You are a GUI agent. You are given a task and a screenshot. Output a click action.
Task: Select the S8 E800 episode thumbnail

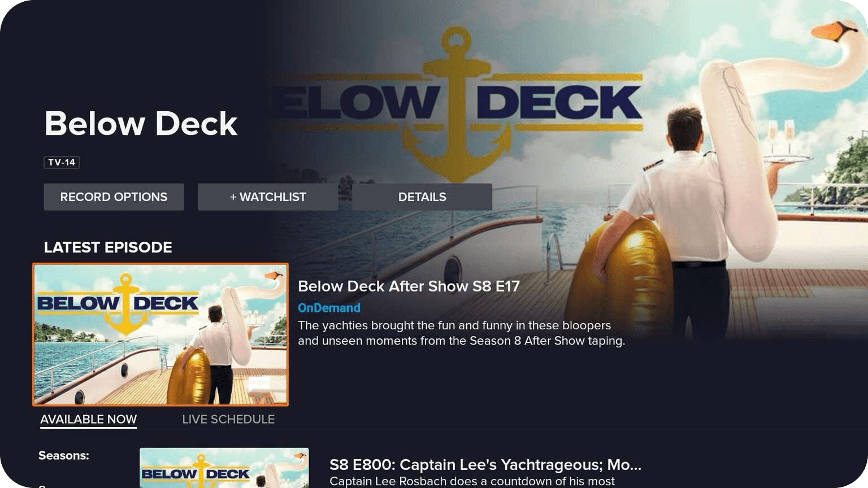[224, 468]
